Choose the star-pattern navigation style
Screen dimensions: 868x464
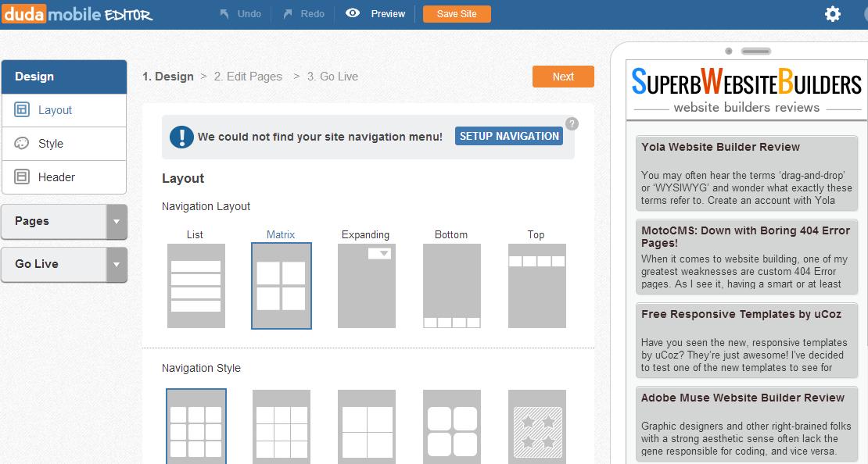pyautogui.click(x=537, y=427)
